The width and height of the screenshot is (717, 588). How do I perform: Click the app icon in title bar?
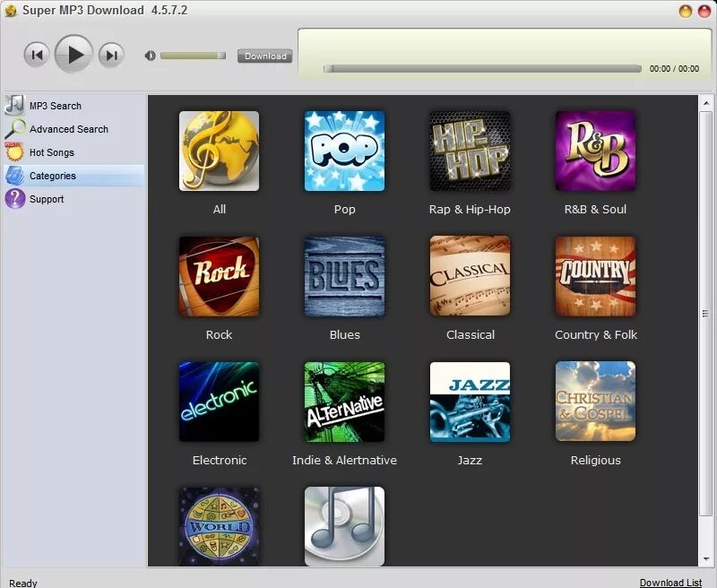10,10
